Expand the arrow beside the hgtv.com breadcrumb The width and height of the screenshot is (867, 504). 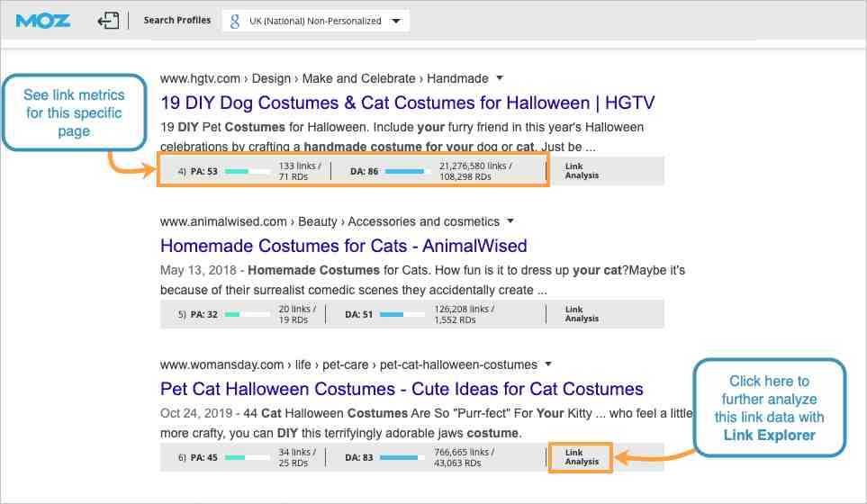coord(500,78)
